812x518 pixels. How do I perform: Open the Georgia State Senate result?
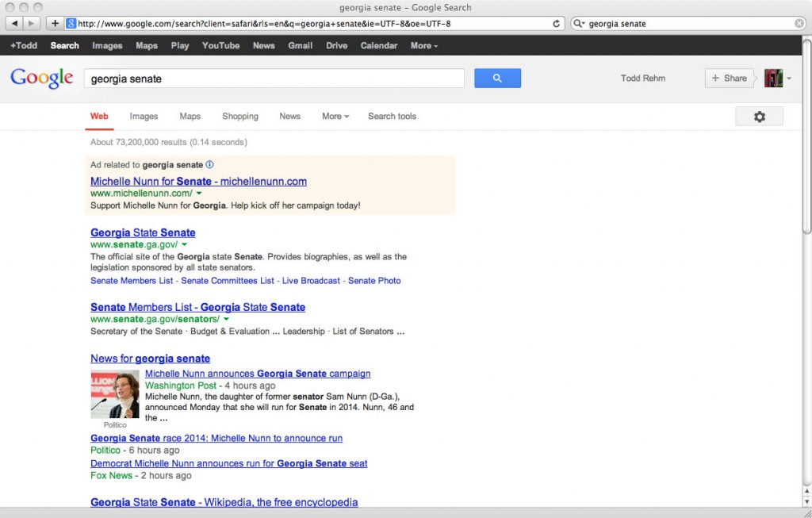[x=143, y=232]
